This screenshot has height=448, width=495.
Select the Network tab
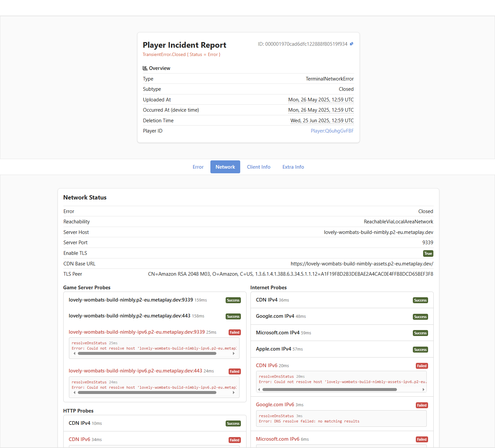coord(225,167)
